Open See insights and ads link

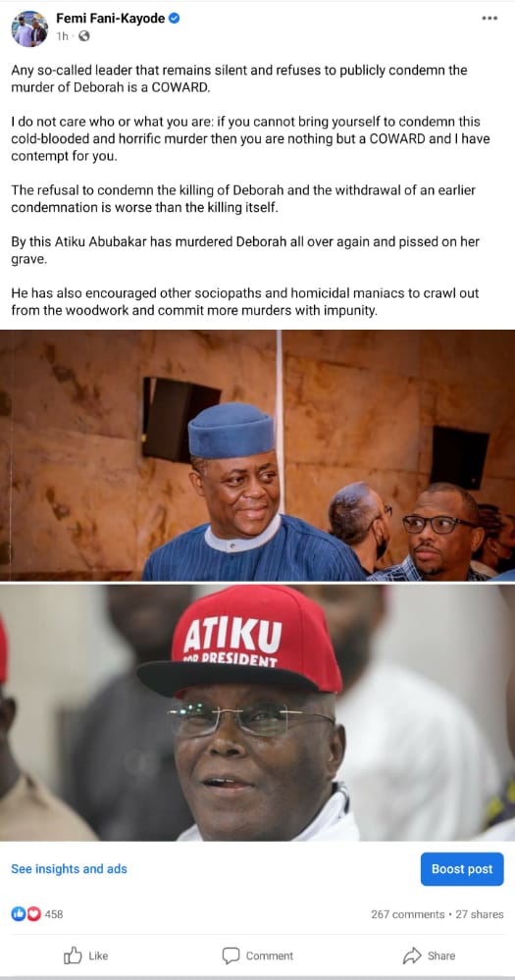(x=69, y=869)
